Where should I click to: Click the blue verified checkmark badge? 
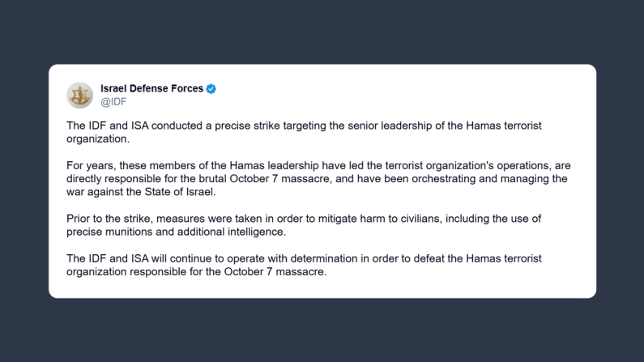(x=211, y=88)
